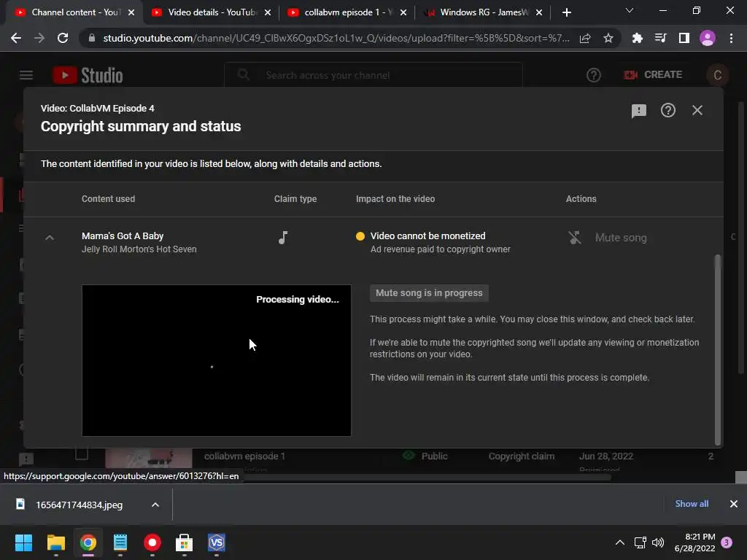Click Search across your channel field
Viewport: 747px width, 560px height.
coord(373,75)
